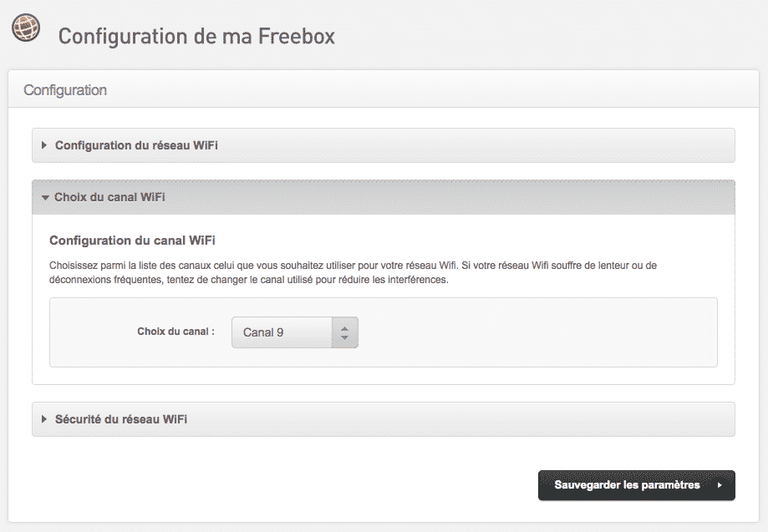Image resolution: width=768 pixels, height=532 pixels.
Task: Click the Configuration du canal WiFi heading
Action: click(132, 241)
